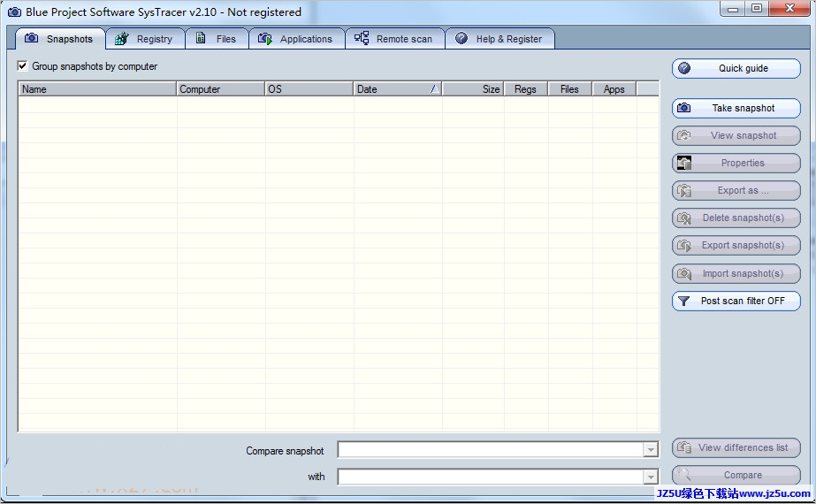Click the funnel icon on Post scan filter
Viewport: 816px width, 504px height.
click(x=683, y=301)
